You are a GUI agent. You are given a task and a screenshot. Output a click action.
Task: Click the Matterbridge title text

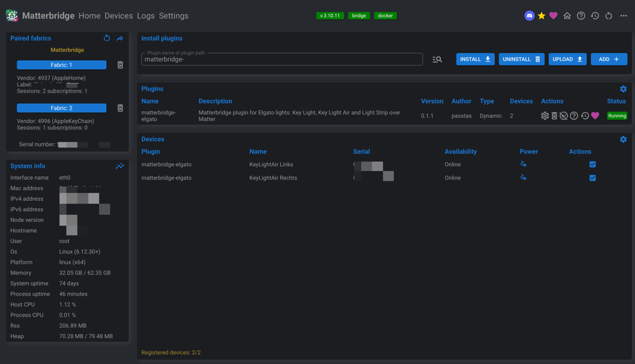coord(48,16)
